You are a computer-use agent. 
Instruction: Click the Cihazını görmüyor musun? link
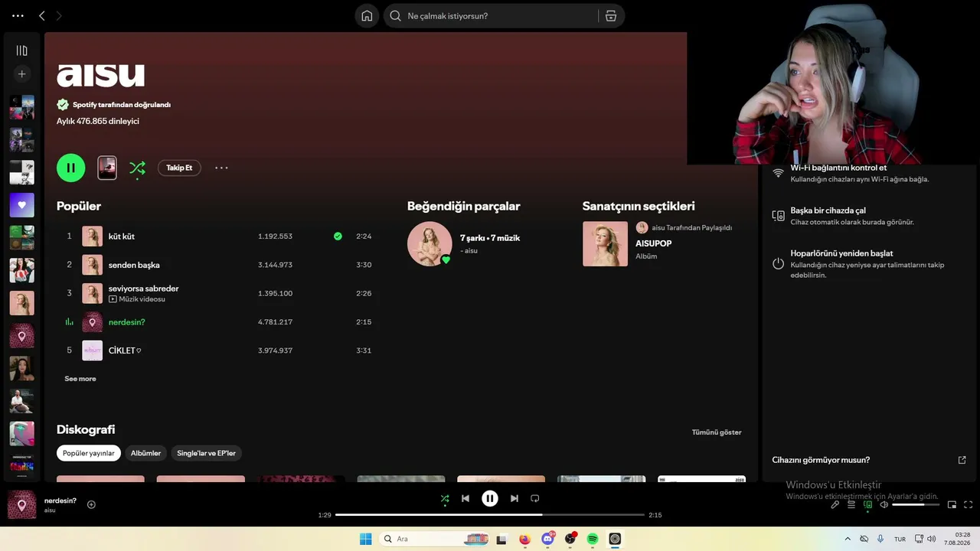coord(821,460)
